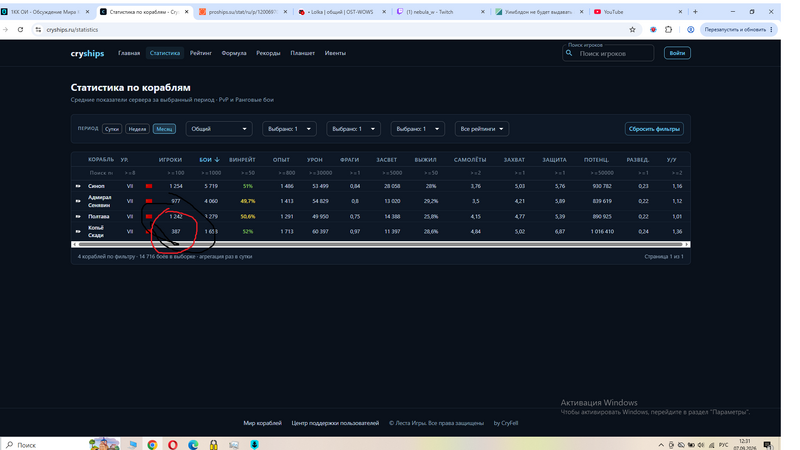Click the Сбросить фильтры button

654,129
